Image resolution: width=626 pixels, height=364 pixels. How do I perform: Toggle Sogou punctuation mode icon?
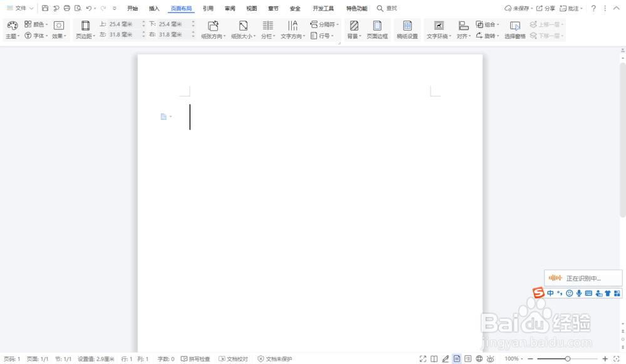560,293
